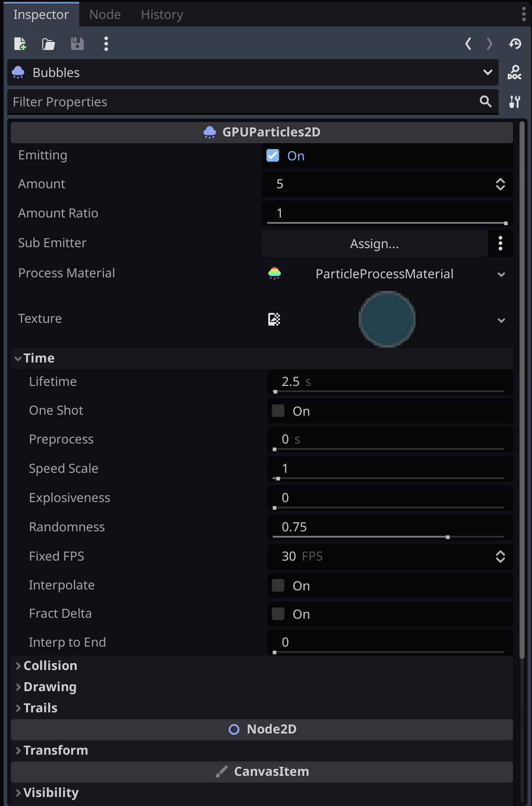The height and width of the screenshot is (806, 532).
Task: Enable the One Shot checkbox
Action: pyautogui.click(x=278, y=411)
